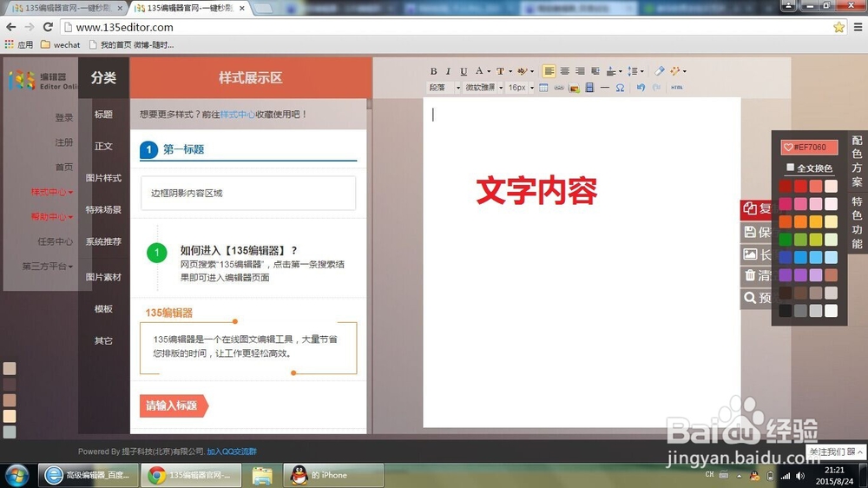868x488 pixels.
Task: Click the #EF7060 color value field
Action: [809, 148]
